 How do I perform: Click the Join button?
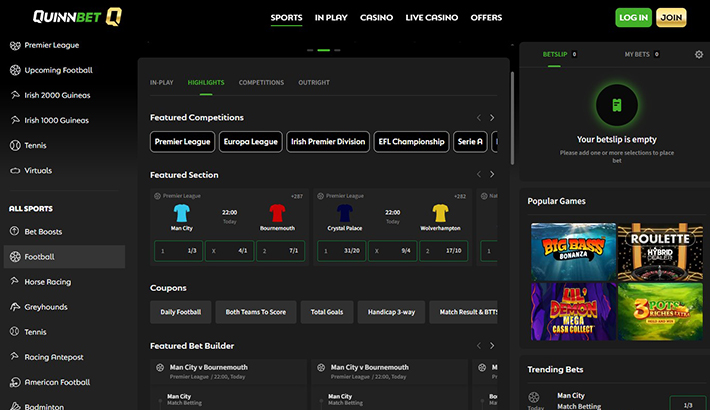(x=671, y=18)
